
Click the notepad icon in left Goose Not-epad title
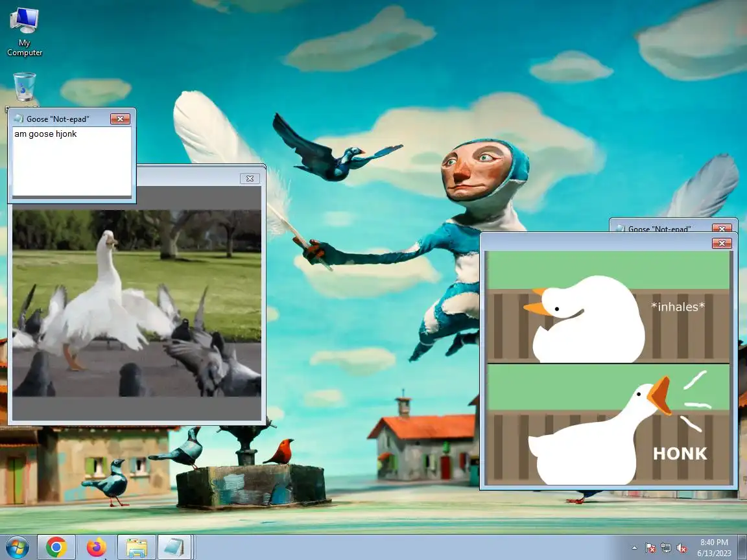pos(19,119)
